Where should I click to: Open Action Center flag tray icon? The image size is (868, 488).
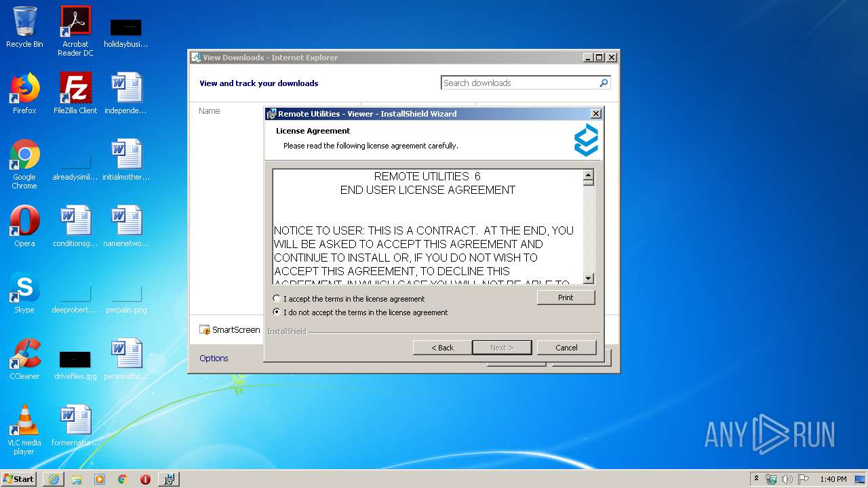804,479
